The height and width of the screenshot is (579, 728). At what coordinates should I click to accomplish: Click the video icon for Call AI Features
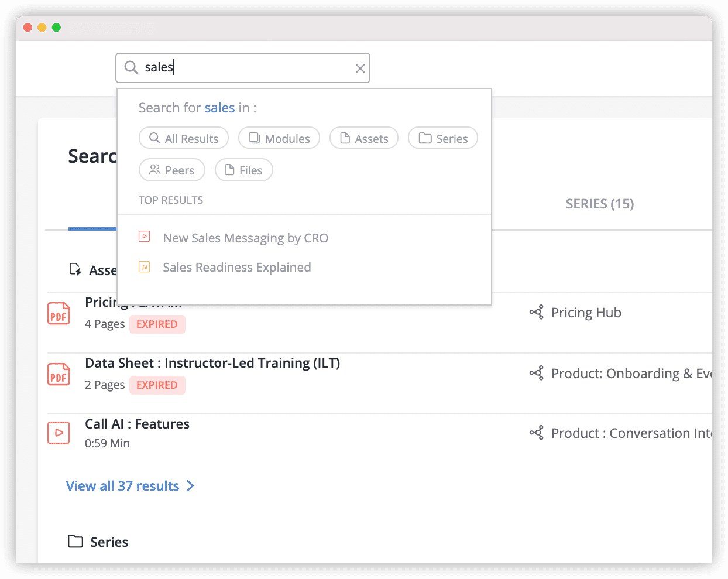tap(59, 433)
